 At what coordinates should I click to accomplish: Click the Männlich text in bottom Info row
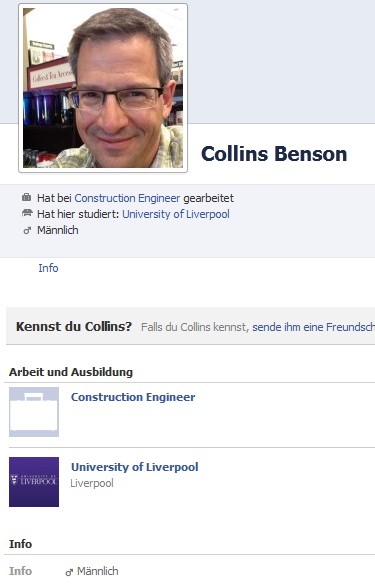click(x=98, y=571)
